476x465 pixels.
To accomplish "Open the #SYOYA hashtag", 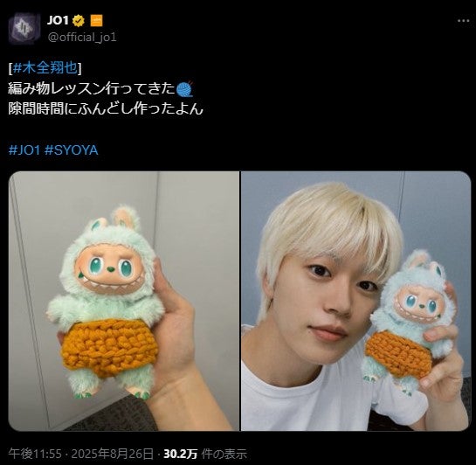I will tap(72, 150).
